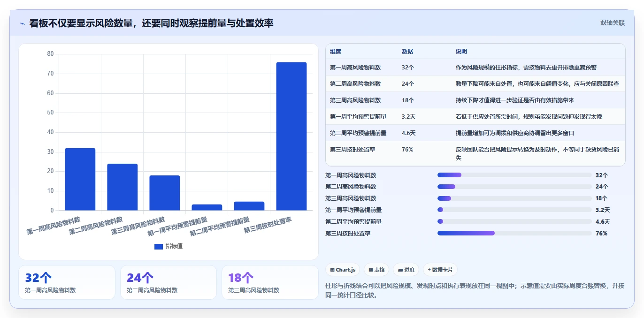
Task: Click the y-axis tick label 40
Action: [x=50, y=132]
